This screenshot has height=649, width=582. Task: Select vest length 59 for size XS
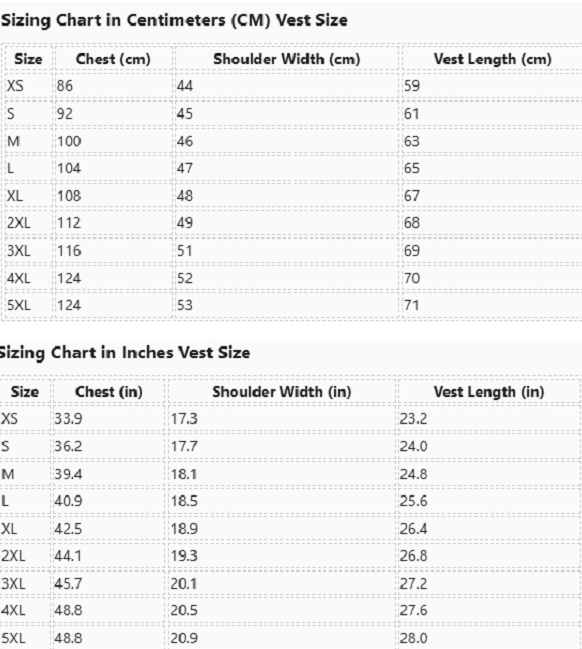(x=412, y=86)
